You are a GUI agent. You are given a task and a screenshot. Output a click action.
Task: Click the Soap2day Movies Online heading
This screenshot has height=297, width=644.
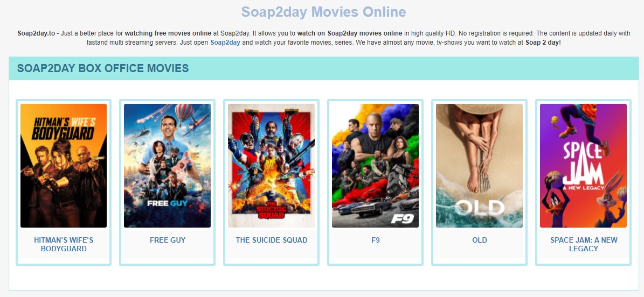coord(324,12)
